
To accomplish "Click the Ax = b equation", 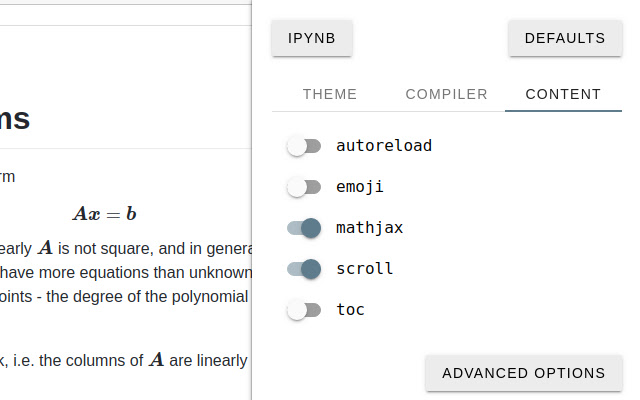I will pos(104,214).
